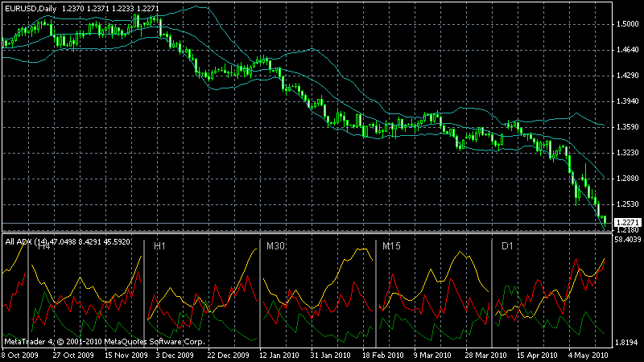Viewport: 644px width, 362px height.
Task: Select the D1 timeframe label
Action: coord(507,246)
